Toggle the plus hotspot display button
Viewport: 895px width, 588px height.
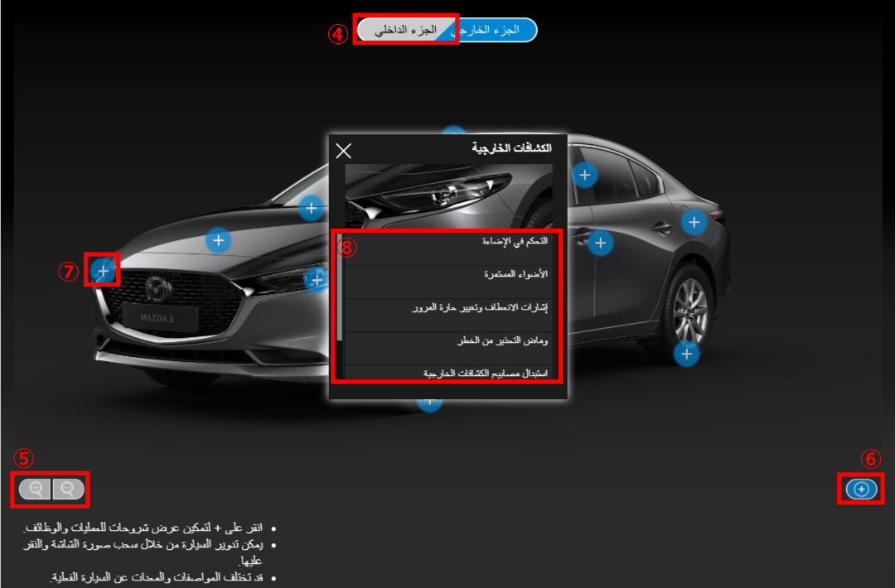click(861, 489)
